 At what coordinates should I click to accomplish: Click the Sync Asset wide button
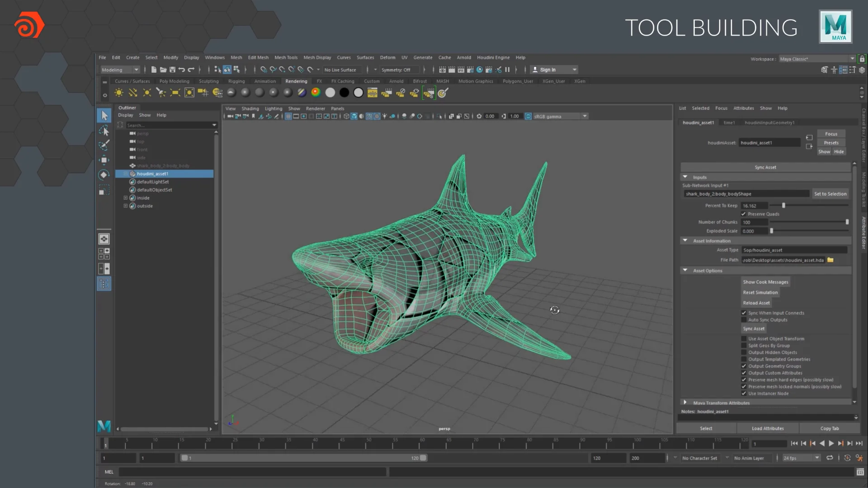tap(765, 167)
